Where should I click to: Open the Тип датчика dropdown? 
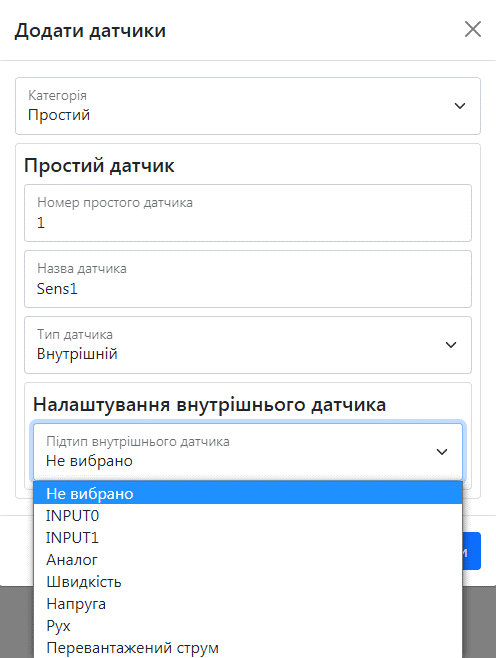point(248,345)
